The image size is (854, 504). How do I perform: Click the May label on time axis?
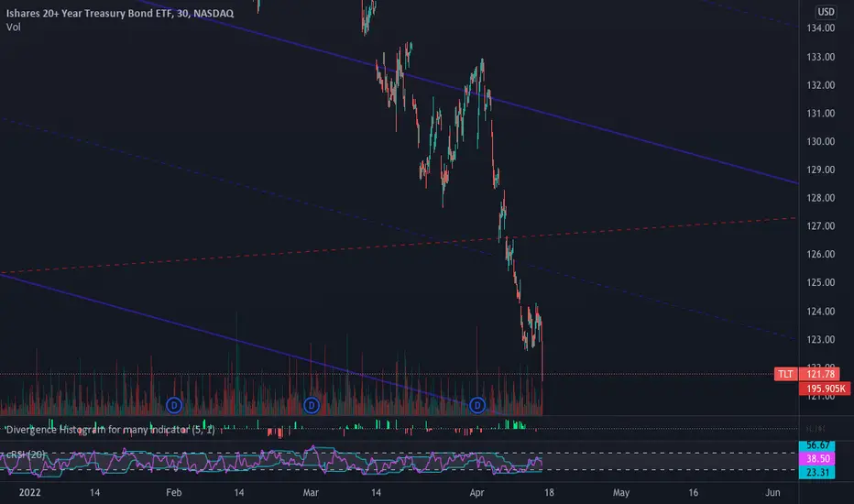tap(621, 493)
